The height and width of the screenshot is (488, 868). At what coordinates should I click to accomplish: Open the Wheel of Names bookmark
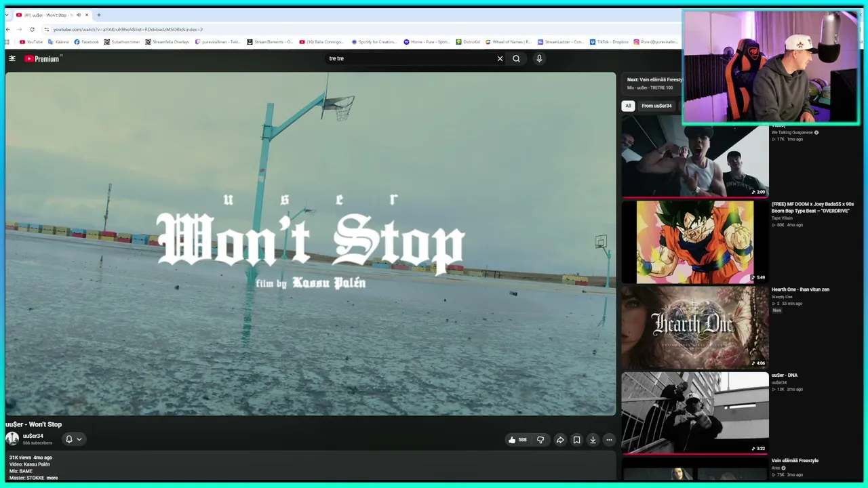[x=509, y=42]
